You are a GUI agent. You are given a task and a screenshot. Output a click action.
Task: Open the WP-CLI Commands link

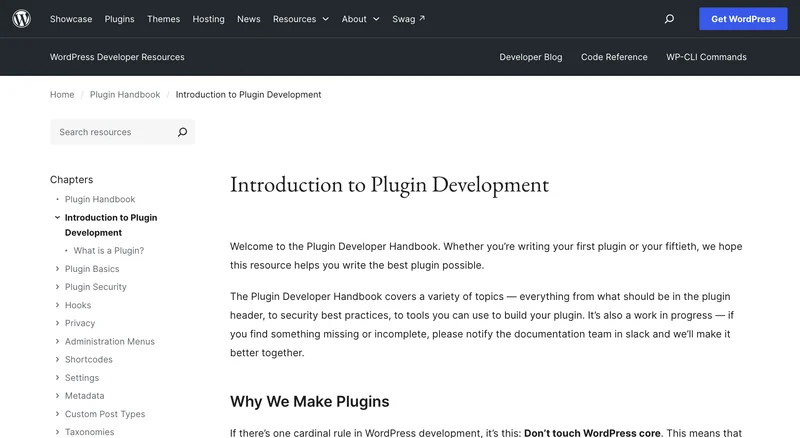pyautogui.click(x=706, y=57)
